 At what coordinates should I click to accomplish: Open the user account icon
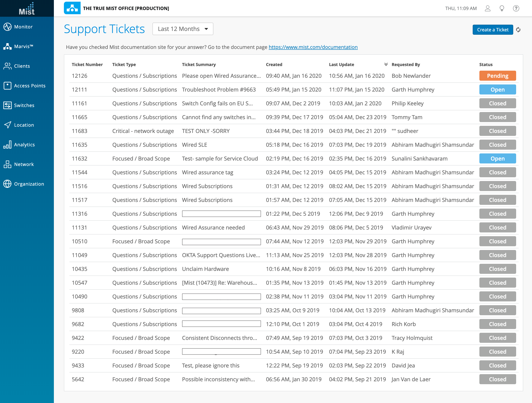(488, 8)
